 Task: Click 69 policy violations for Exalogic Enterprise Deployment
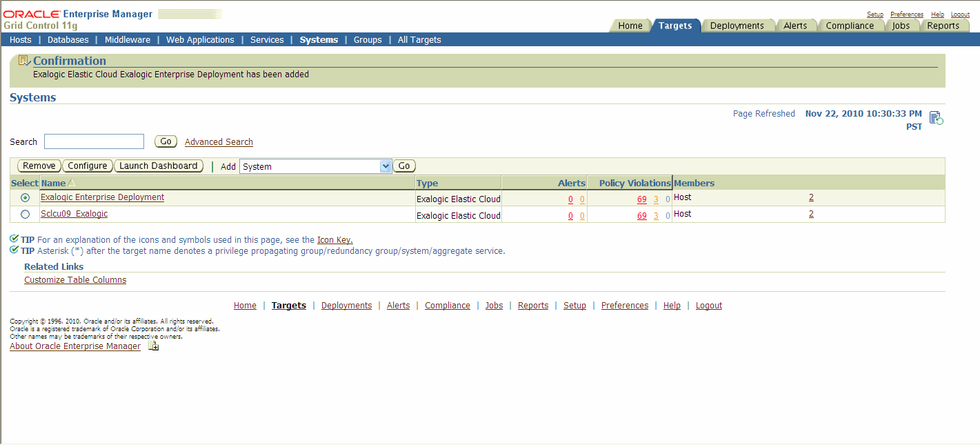pos(642,199)
